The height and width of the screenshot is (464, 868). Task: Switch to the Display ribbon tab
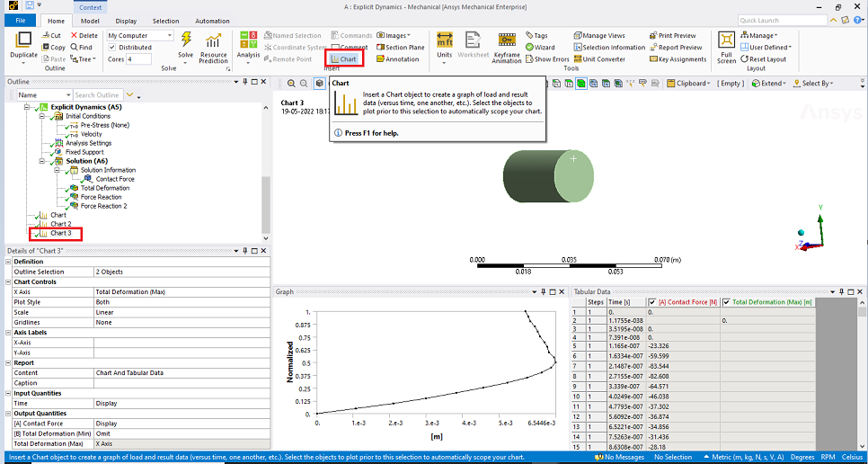(126, 21)
